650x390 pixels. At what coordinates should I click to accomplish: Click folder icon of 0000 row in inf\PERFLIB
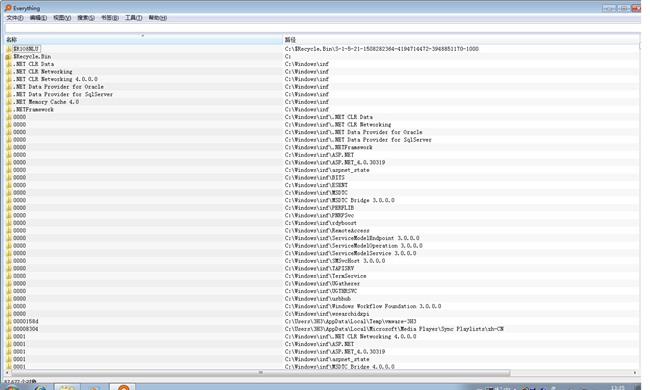click(9, 208)
